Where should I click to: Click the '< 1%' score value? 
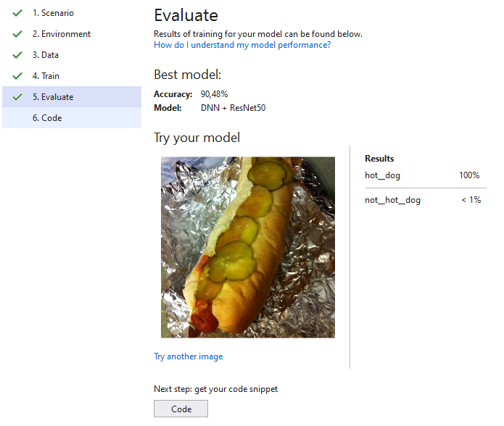tap(471, 200)
